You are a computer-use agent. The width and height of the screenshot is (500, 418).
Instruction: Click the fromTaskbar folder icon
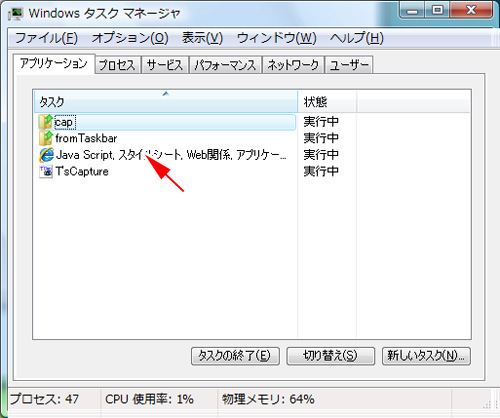(46, 138)
